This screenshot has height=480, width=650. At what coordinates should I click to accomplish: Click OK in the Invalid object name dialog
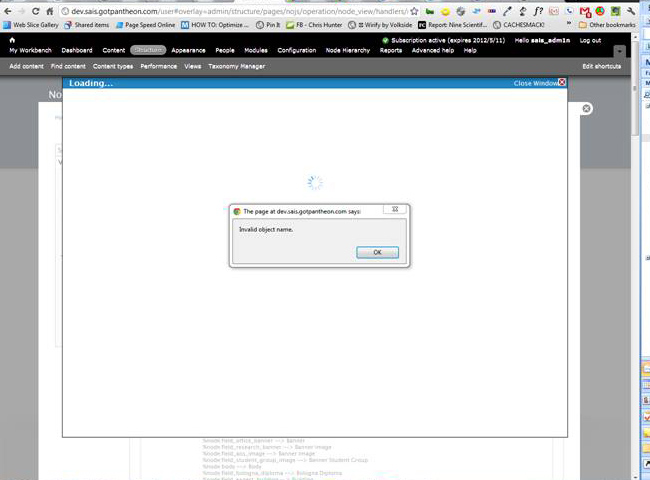pos(377,252)
